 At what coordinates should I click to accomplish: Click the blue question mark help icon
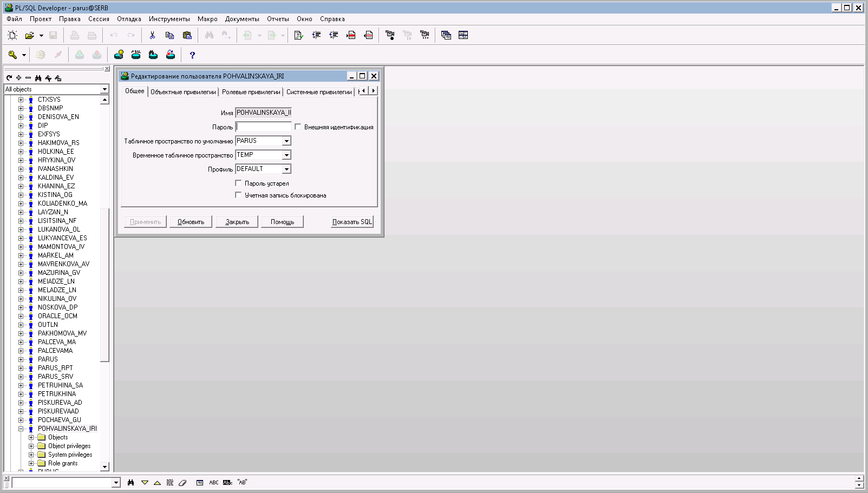pos(192,55)
